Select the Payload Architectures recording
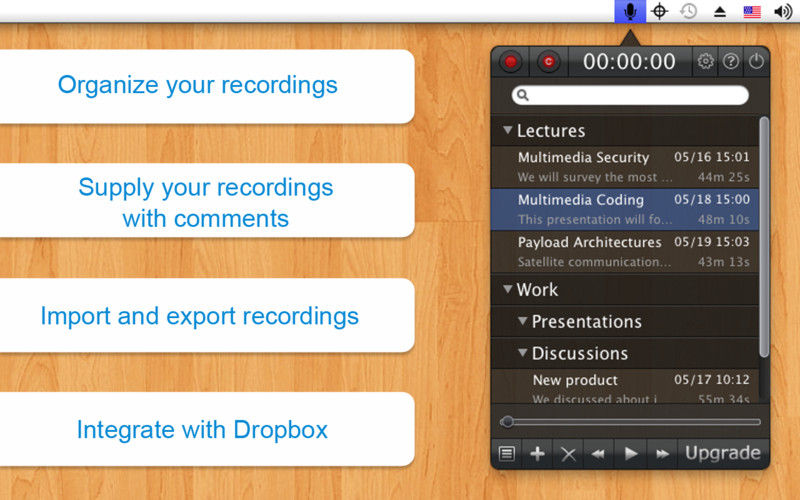The image size is (800, 500). pos(625,252)
